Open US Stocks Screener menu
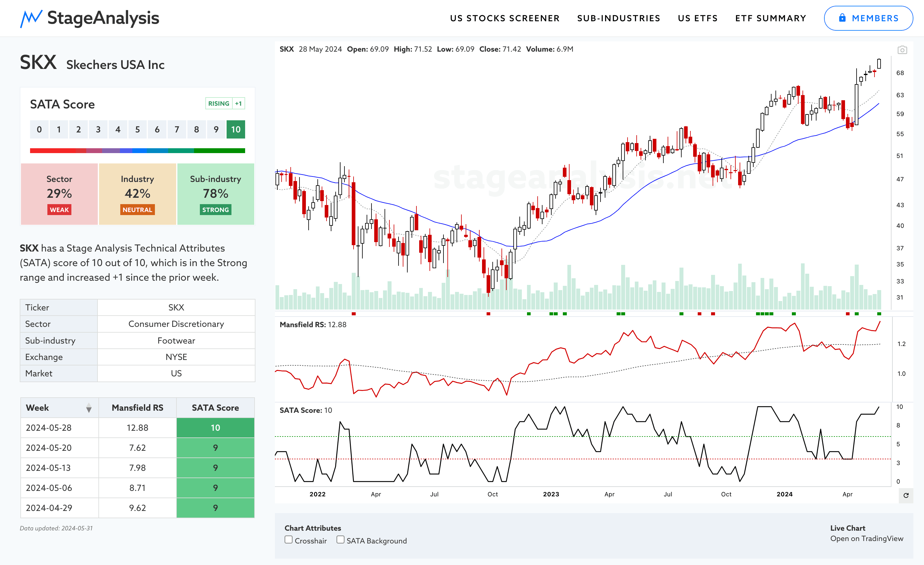Screen dimensions: 924x565 coord(505,18)
